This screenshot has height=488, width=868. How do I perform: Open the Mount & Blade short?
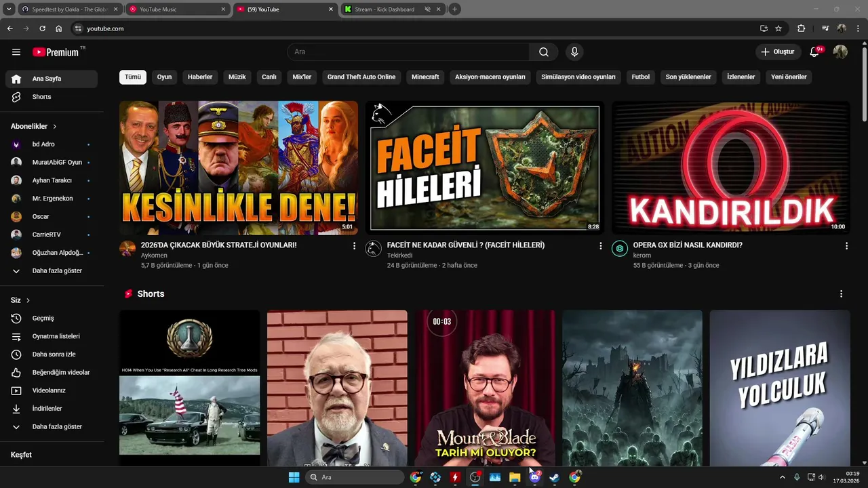[485, 388]
